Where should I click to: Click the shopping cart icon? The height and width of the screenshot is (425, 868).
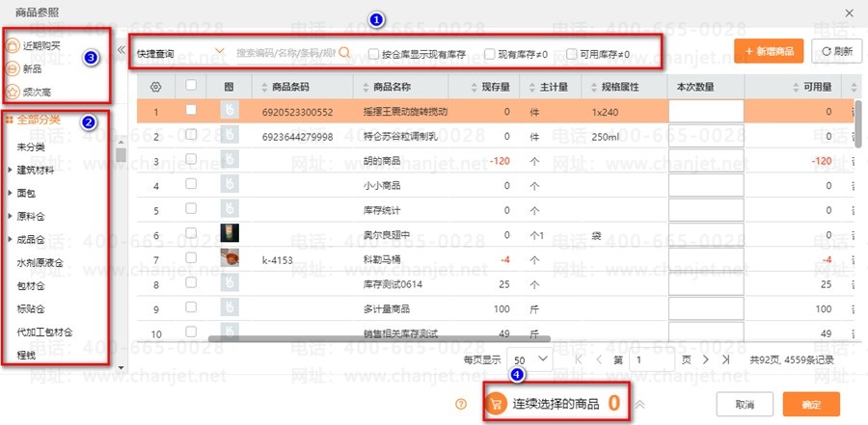[x=496, y=404]
